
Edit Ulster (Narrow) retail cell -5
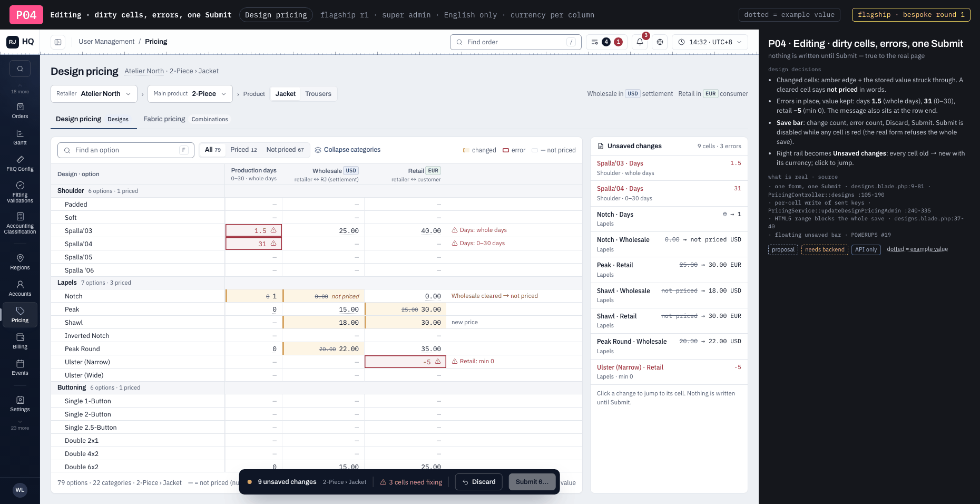point(405,362)
